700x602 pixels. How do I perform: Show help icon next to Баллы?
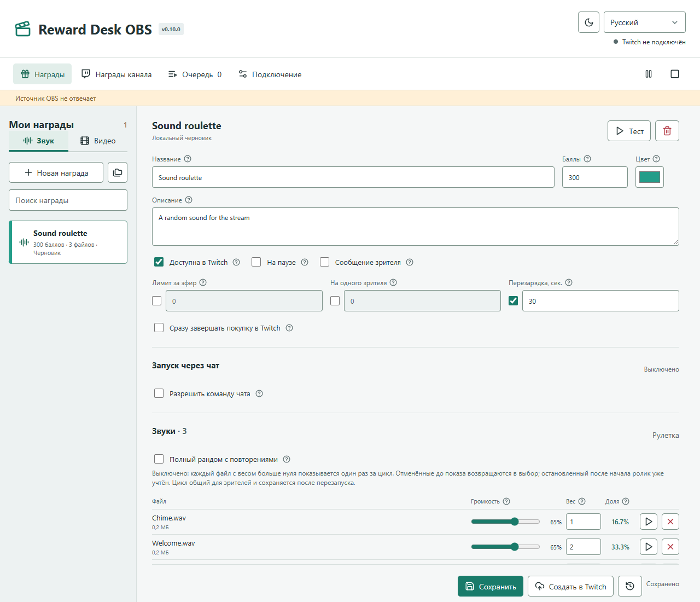coord(587,159)
